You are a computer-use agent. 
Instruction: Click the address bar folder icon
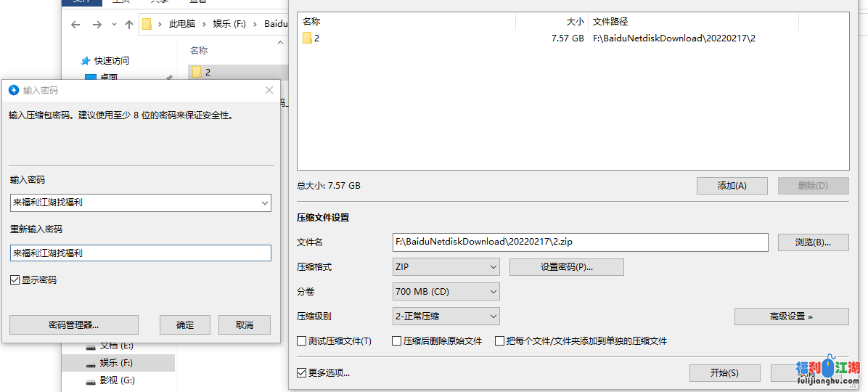pos(147,25)
